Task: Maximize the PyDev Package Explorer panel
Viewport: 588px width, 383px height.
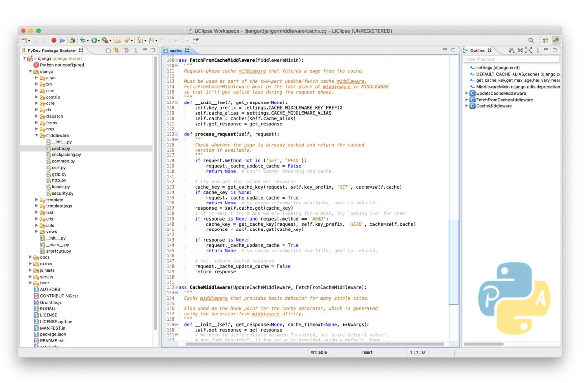Action: tap(153, 50)
